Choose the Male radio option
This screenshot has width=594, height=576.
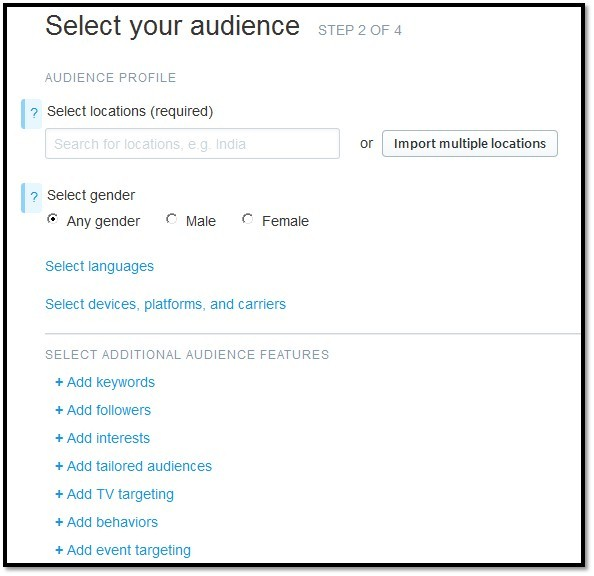(x=171, y=219)
